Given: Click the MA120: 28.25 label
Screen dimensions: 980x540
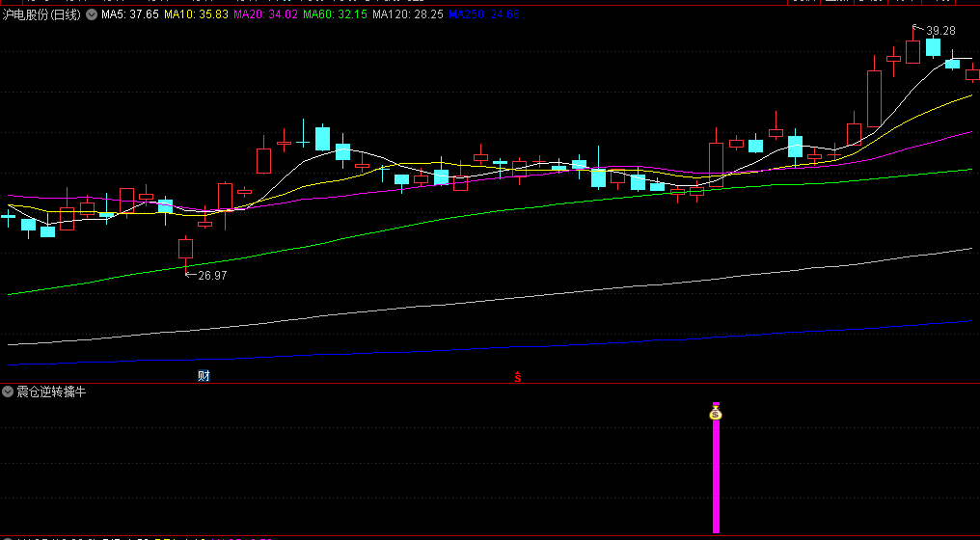Looking at the screenshot, I should click(x=407, y=14).
